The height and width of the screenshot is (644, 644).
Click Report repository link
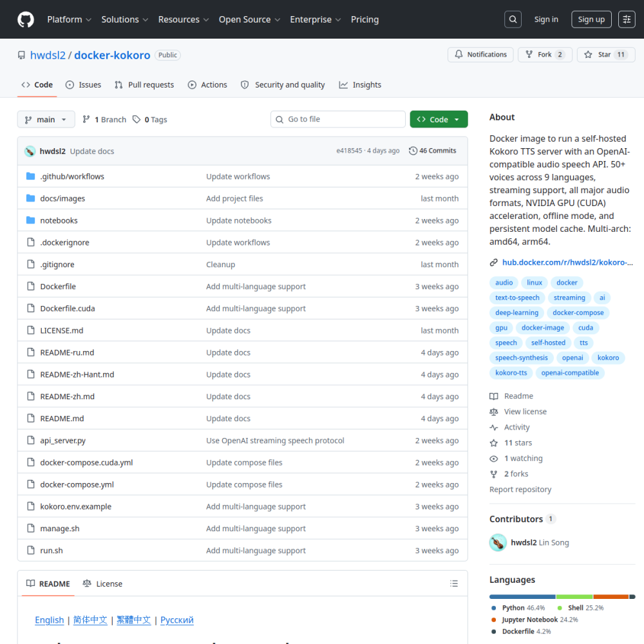coord(520,489)
